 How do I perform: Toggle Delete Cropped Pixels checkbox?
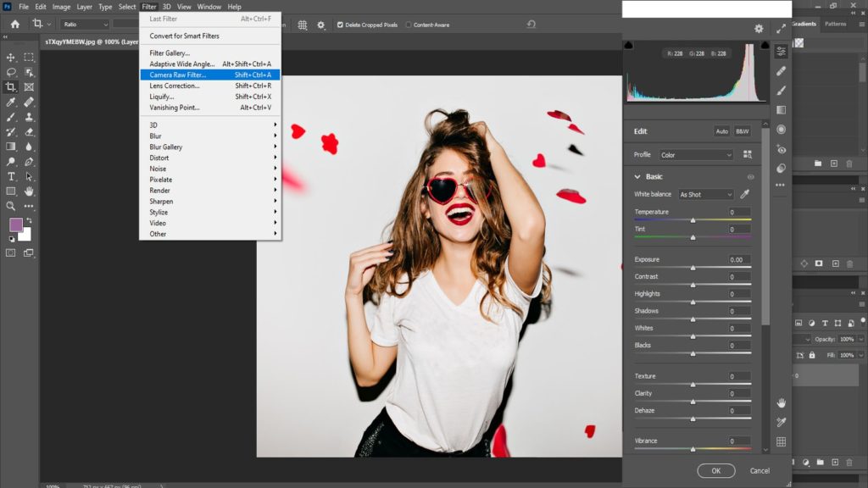tap(340, 25)
